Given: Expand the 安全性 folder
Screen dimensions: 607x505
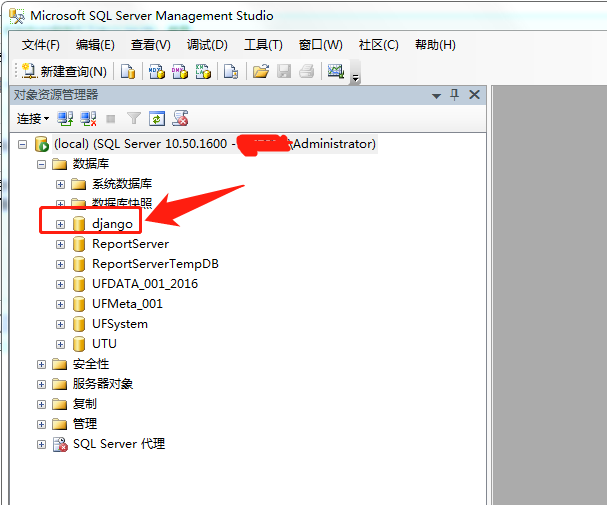Looking at the screenshot, I should pyautogui.click(x=41, y=365).
